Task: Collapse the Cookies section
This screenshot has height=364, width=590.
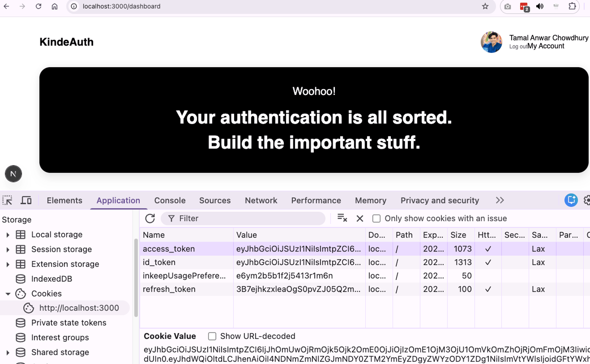Action: (8, 293)
